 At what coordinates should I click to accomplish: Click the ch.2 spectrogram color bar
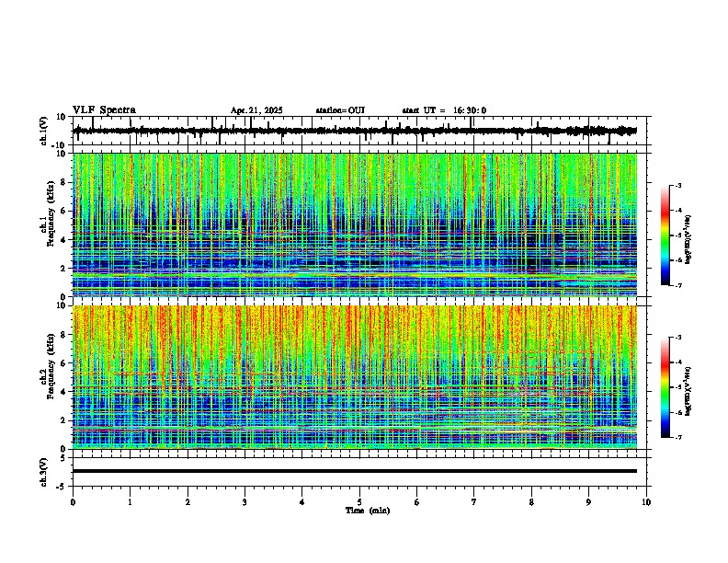click(665, 387)
